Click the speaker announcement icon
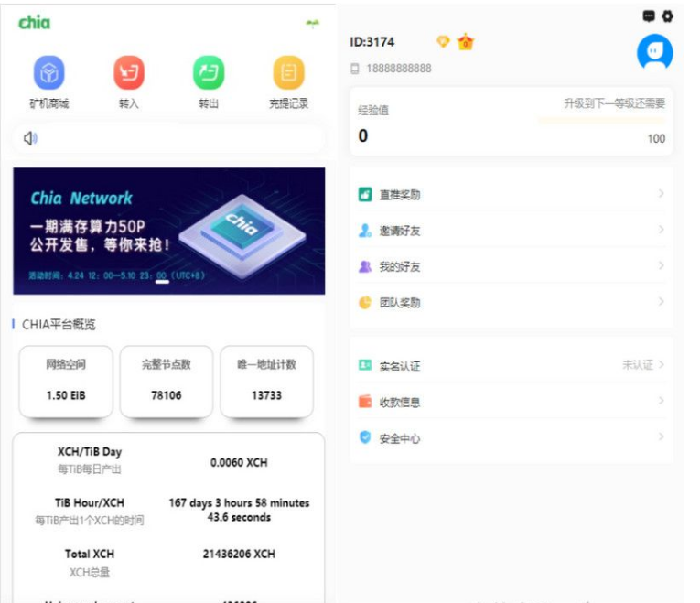This screenshot has width=700, height=603. pos(31,138)
